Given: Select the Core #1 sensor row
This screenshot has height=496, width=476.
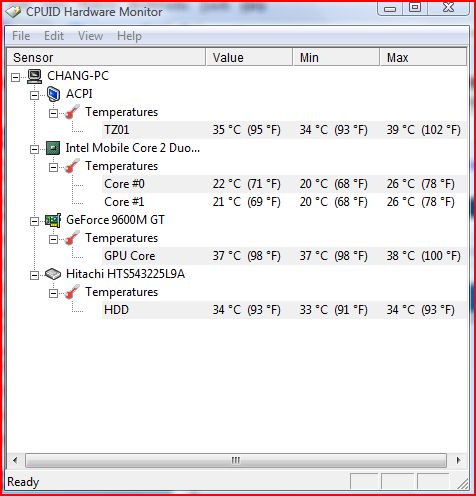Looking at the screenshot, I should [x=284, y=202].
